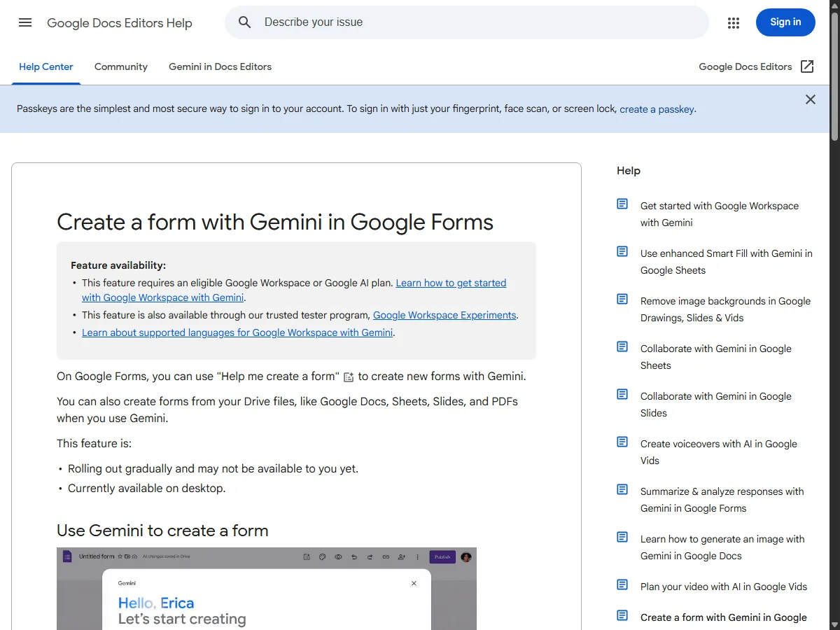Open Summarize & analyze responses with Gemini article

click(x=722, y=500)
